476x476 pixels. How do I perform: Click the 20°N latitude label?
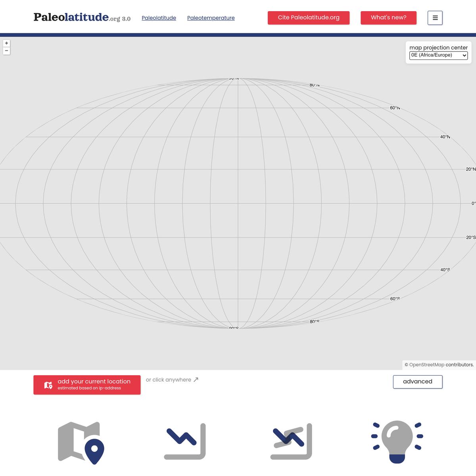coord(471,169)
